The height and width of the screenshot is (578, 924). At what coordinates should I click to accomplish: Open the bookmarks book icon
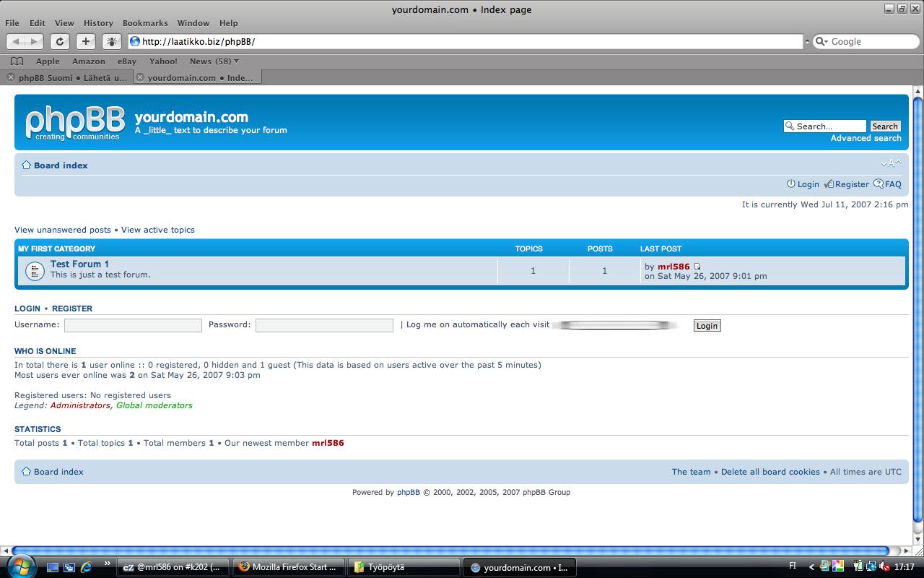pyautogui.click(x=17, y=61)
